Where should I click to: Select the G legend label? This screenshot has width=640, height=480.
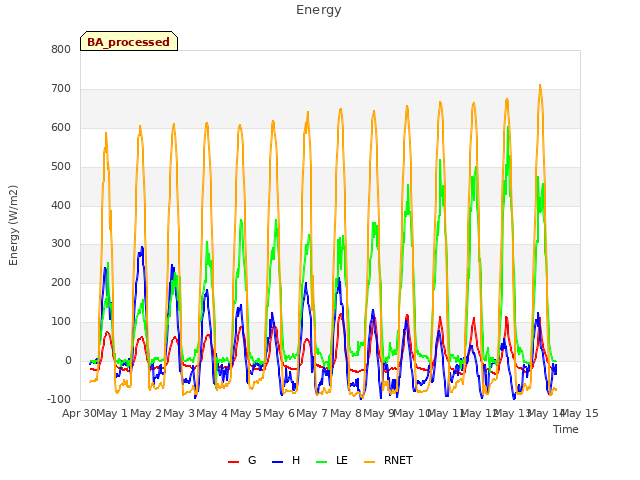pos(252,460)
